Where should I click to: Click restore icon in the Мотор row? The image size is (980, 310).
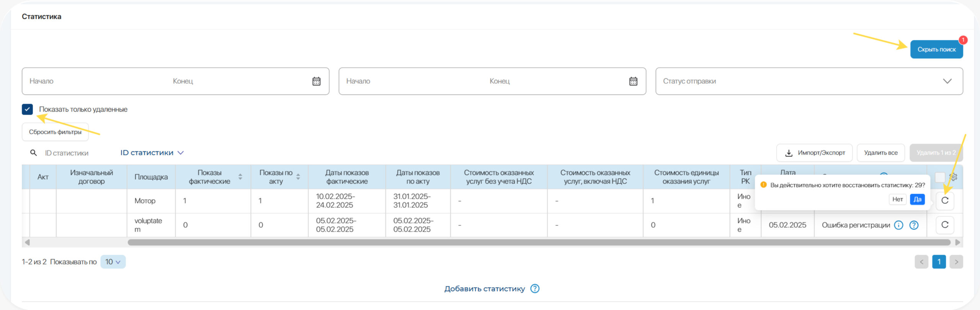tap(944, 200)
